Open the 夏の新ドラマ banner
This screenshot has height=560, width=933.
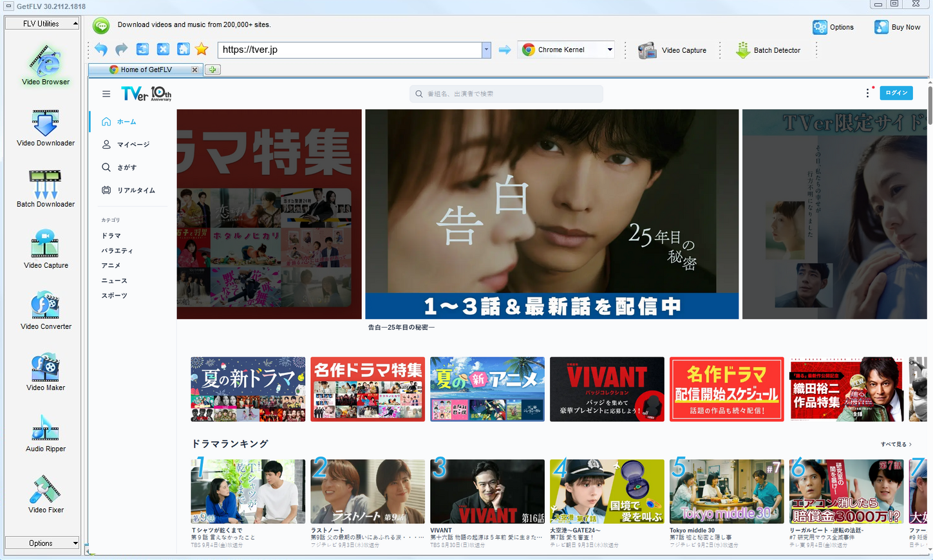(x=248, y=389)
